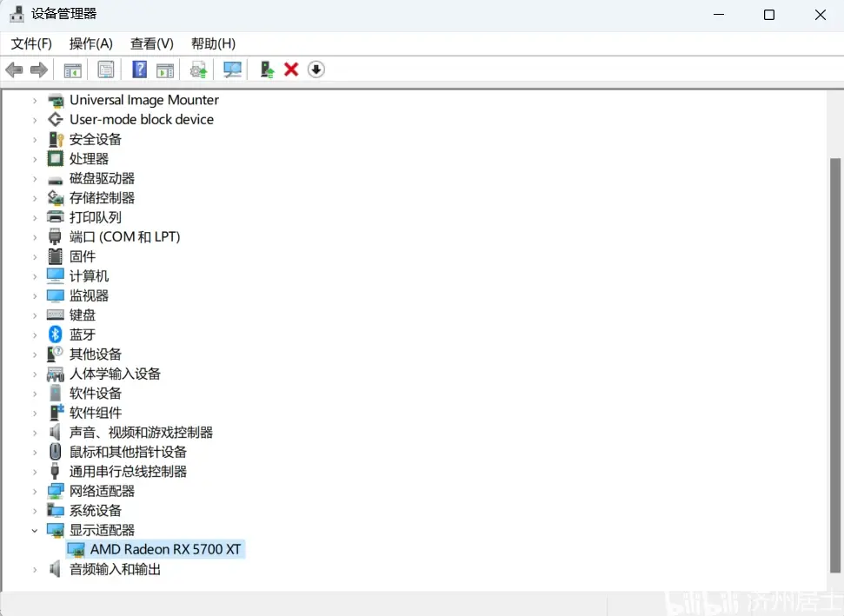Expand the 计算机 category
This screenshot has height=616, width=844.
pos(35,276)
